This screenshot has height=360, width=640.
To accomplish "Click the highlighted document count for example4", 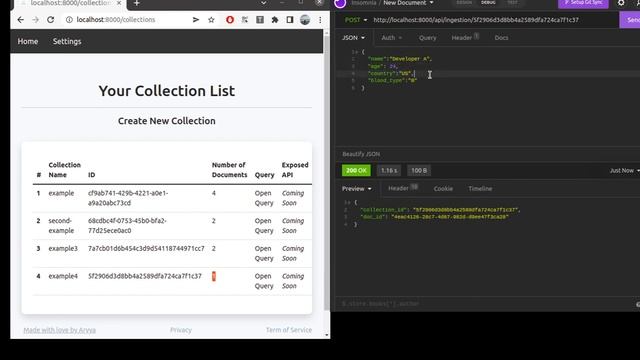I will [213, 276].
